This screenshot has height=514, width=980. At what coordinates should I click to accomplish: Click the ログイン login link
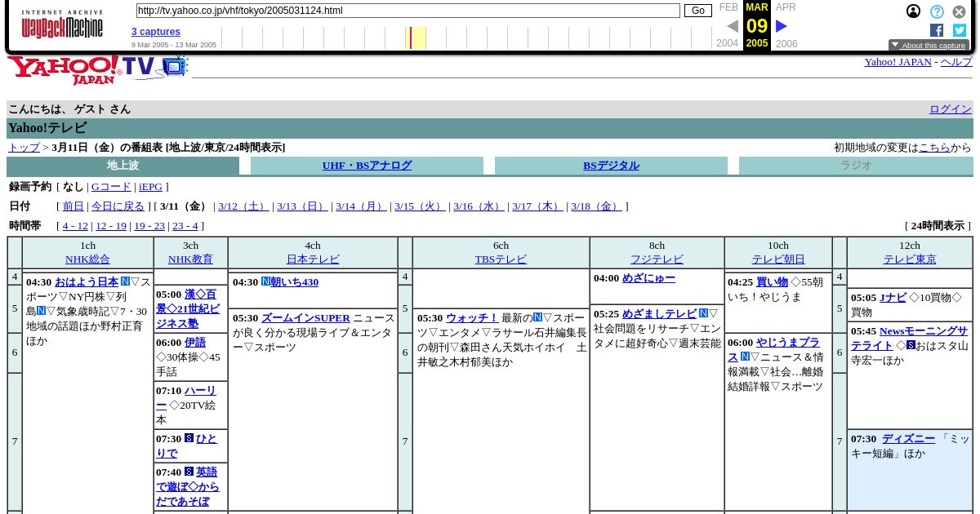951,109
